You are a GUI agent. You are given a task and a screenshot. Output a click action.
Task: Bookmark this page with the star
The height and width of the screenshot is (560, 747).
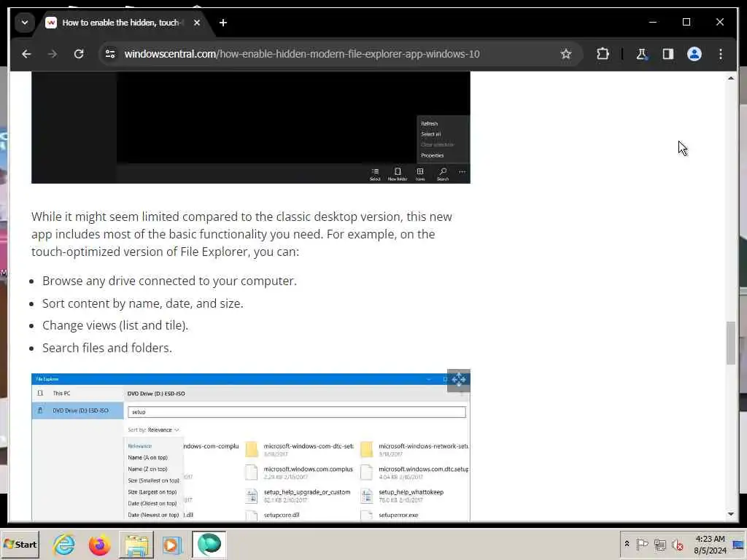point(565,54)
